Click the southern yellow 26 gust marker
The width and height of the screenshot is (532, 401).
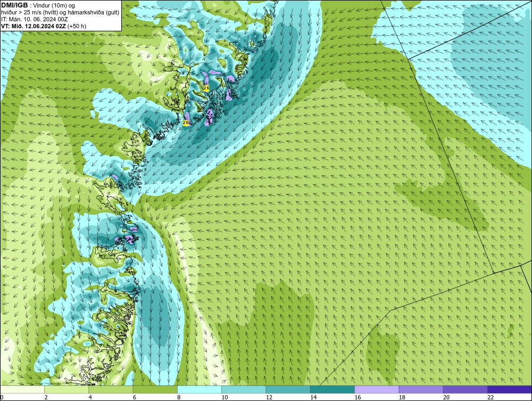click(x=186, y=122)
